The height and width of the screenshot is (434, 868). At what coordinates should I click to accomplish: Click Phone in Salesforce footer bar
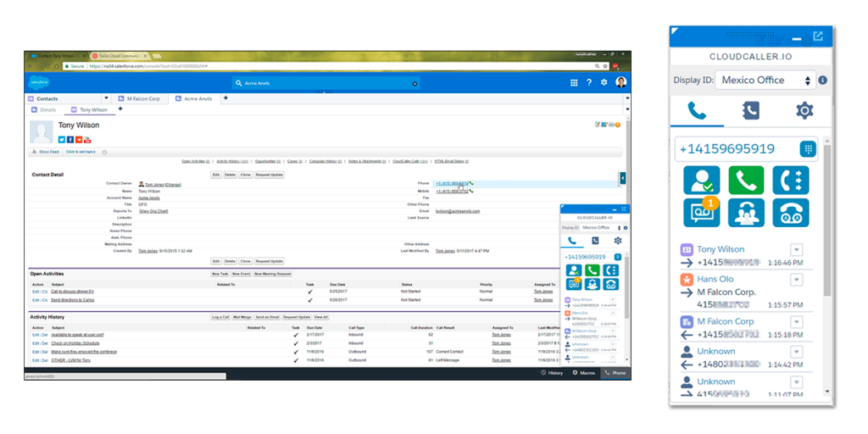(615, 373)
